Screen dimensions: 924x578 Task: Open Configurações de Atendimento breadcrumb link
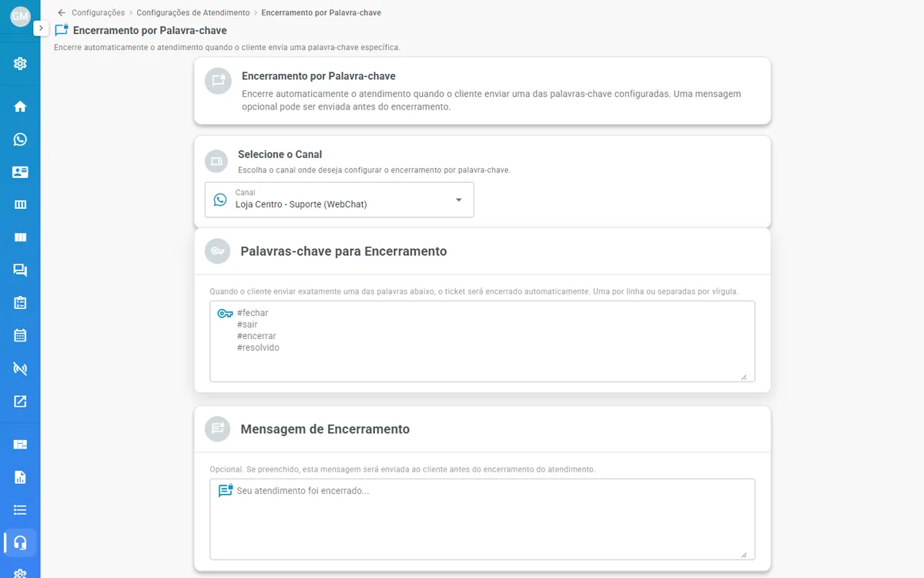[x=193, y=13]
